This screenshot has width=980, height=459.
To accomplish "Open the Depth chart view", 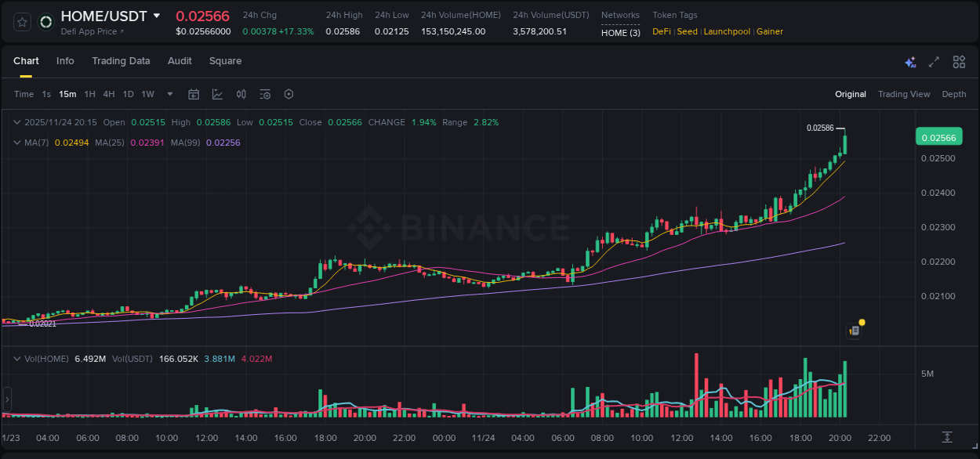I will coord(954,94).
